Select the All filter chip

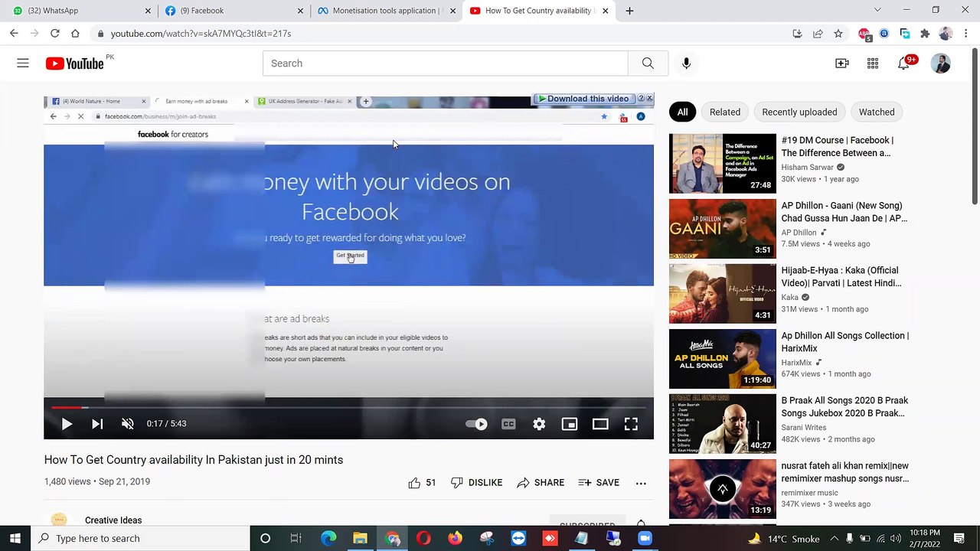coord(682,112)
